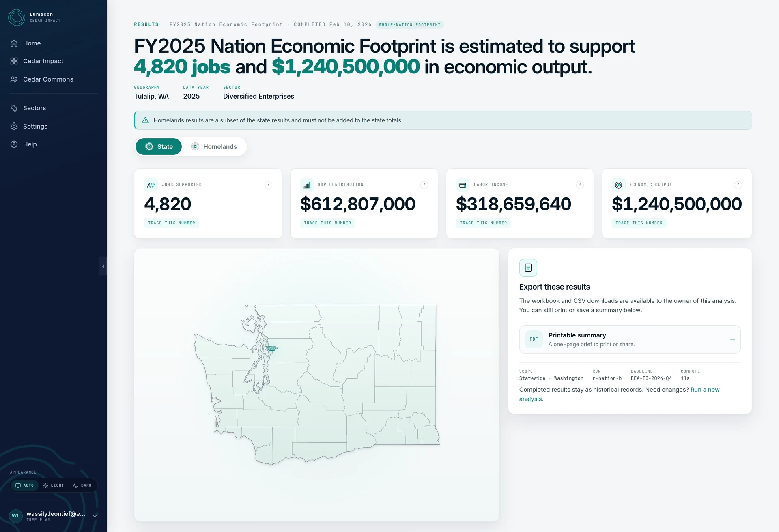The image size is (779, 532).
Task: Open the Settings gear in sidebar
Action: 14,127
